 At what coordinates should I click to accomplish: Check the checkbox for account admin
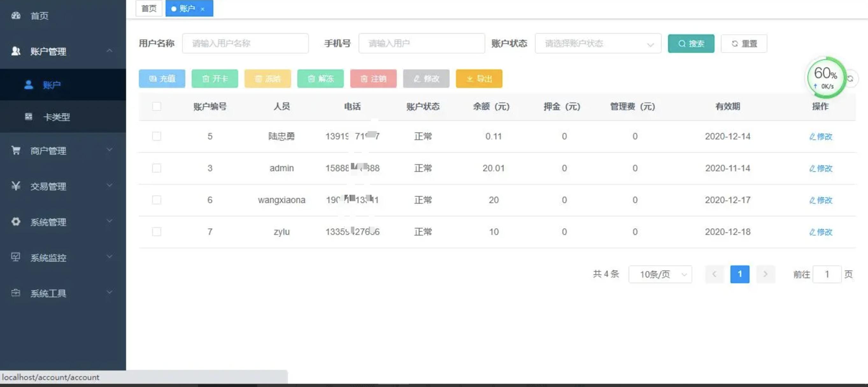pos(157,168)
